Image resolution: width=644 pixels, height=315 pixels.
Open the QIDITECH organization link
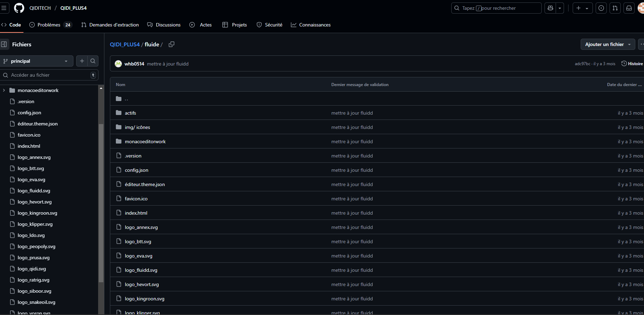pos(40,8)
